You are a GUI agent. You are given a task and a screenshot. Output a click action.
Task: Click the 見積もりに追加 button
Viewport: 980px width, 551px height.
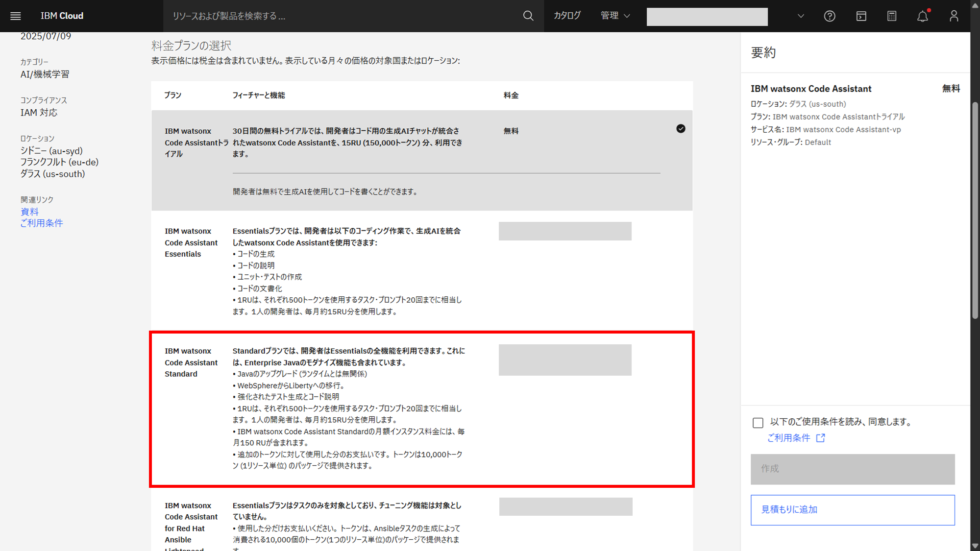click(852, 510)
